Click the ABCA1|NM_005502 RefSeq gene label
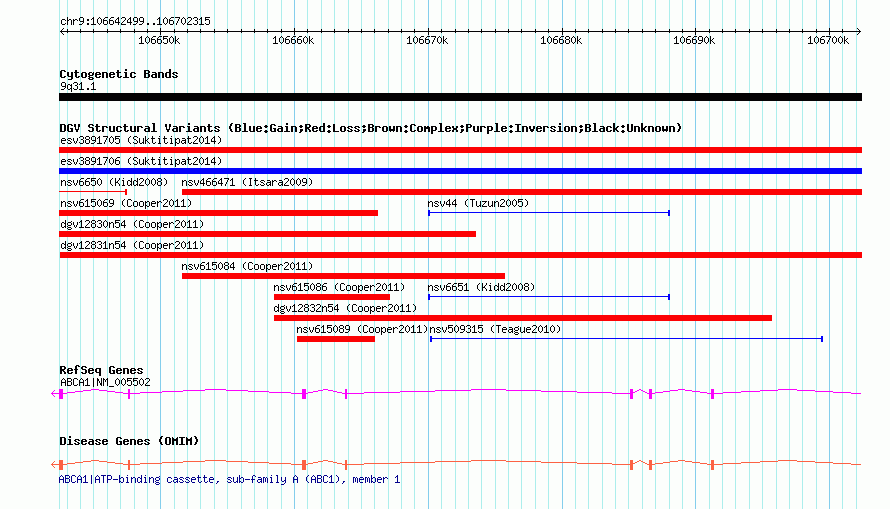The image size is (890, 509). [x=105, y=382]
